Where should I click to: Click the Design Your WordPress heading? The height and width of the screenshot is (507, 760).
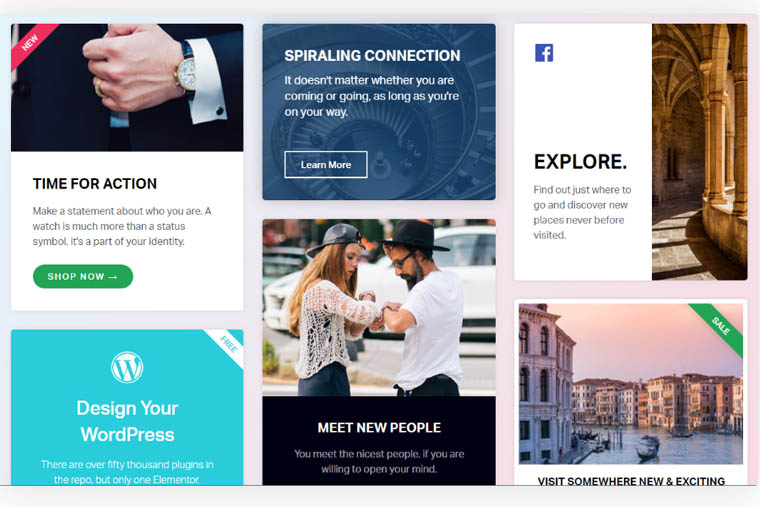127,421
